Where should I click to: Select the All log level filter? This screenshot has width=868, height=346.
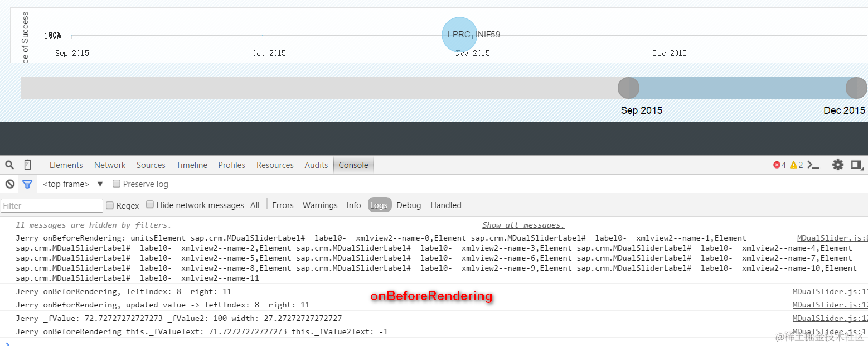(255, 205)
